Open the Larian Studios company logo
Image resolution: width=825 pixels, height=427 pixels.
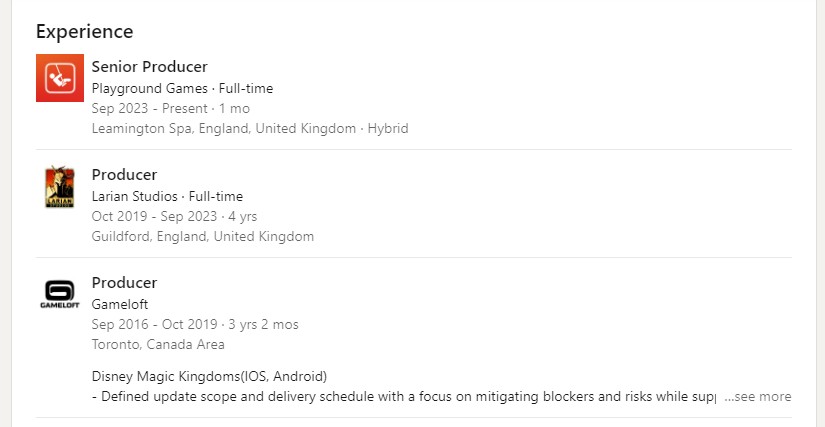tap(60, 187)
